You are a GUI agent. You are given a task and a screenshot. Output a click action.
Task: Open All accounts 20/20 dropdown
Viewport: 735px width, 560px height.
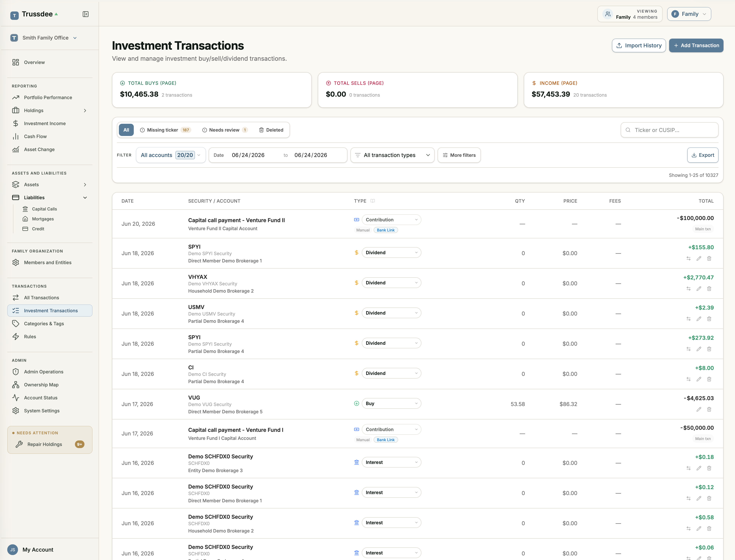(x=171, y=155)
